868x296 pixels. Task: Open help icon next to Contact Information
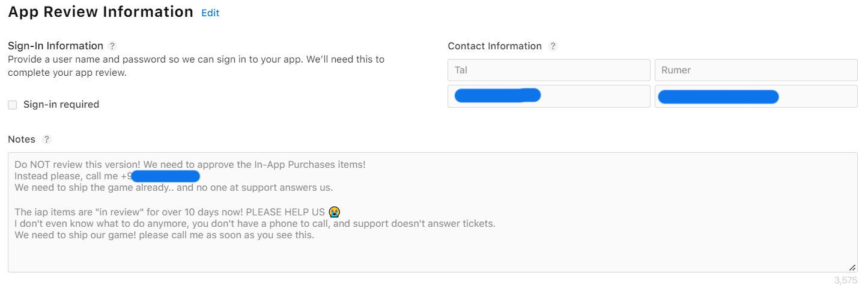coord(553,46)
